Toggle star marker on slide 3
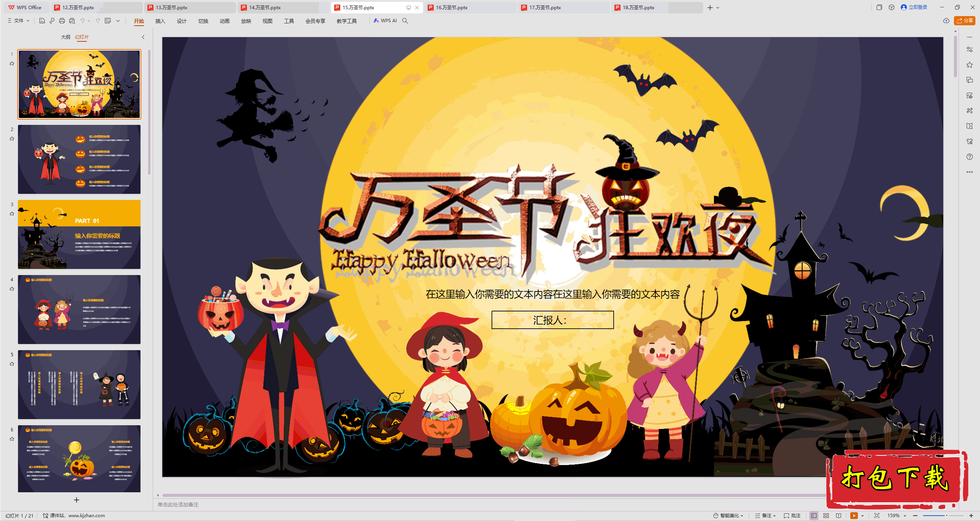The height and width of the screenshot is (521, 980). click(x=12, y=214)
